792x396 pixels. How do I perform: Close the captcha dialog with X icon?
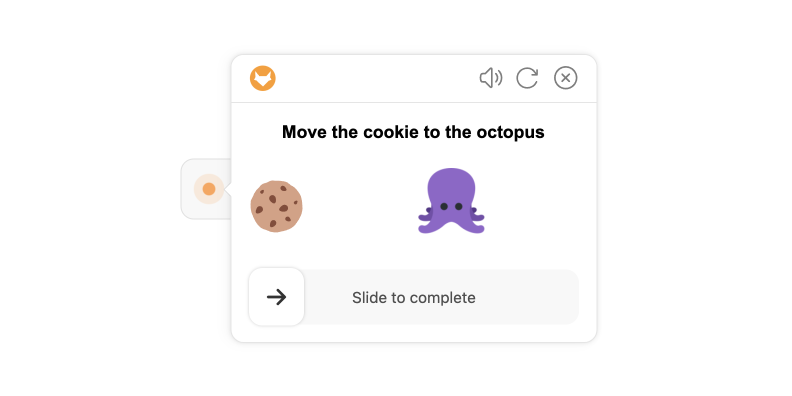point(566,78)
